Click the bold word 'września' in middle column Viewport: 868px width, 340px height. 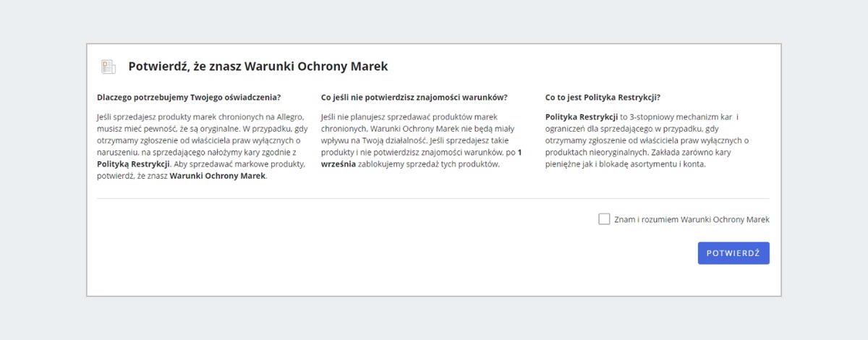339,164
